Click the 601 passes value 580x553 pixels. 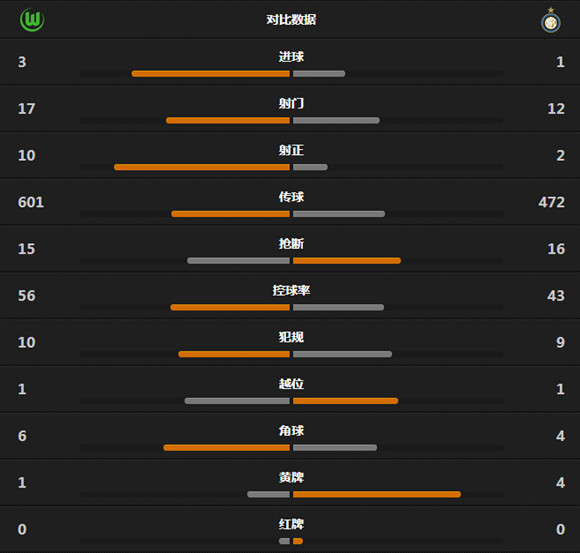tap(31, 202)
